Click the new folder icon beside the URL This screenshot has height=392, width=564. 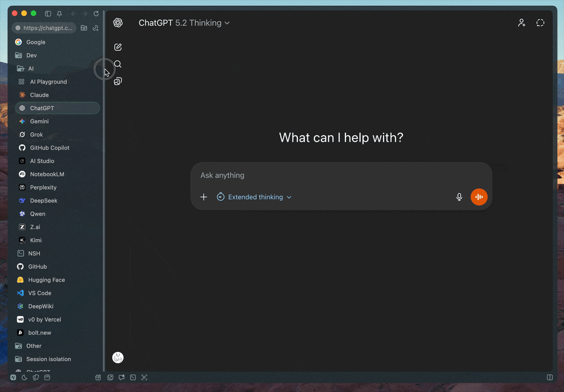[84, 28]
